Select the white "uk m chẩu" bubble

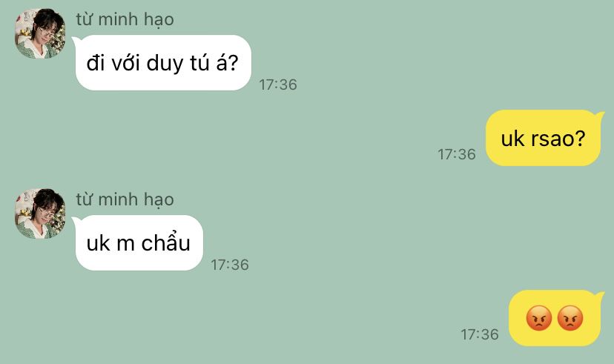click(x=138, y=242)
